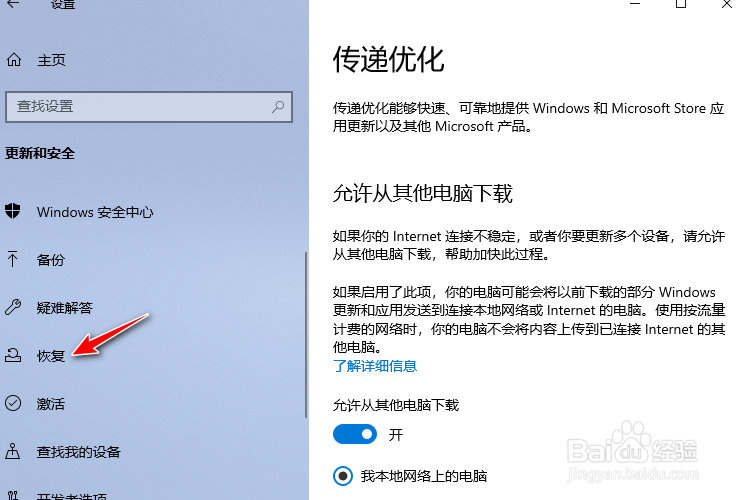
Task: Click the 查找我的设备 person icon
Action: 13,451
